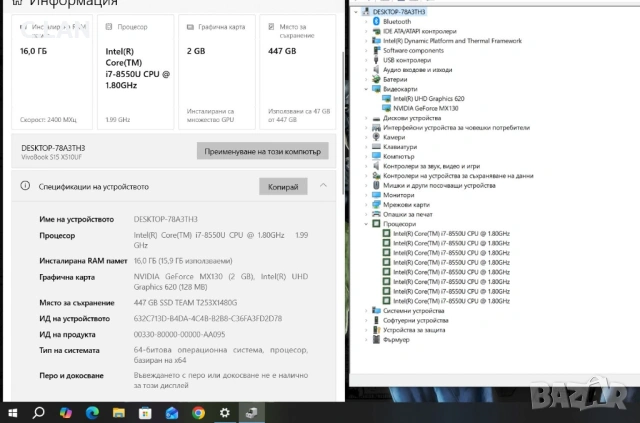Screen dimensions: 640x423
Task: Expand the Дискови устройства node
Action: [x=366, y=118]
